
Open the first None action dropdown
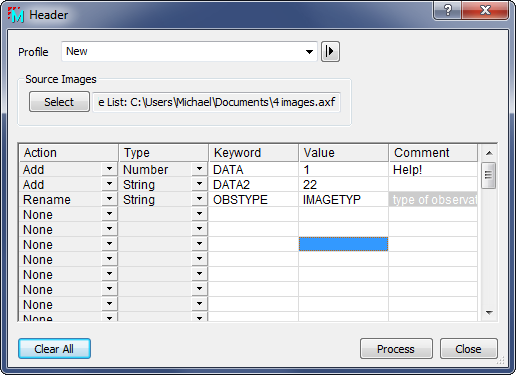(x=109, y=214)
